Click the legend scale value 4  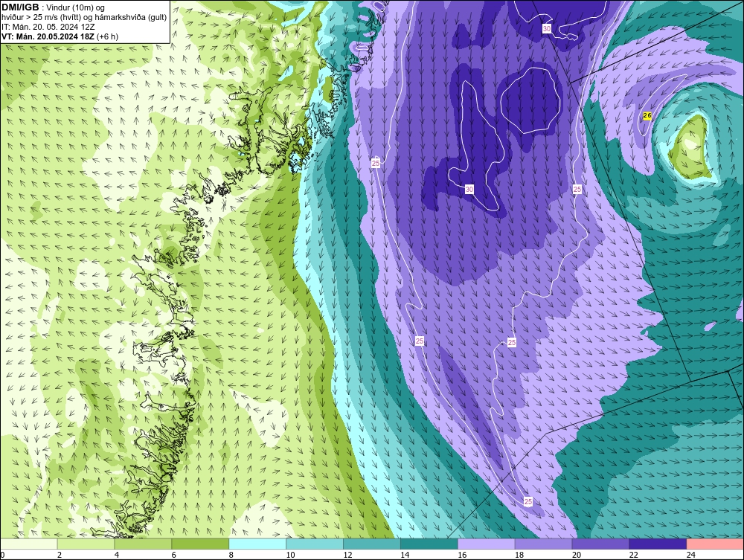click(x=117, y=555)
